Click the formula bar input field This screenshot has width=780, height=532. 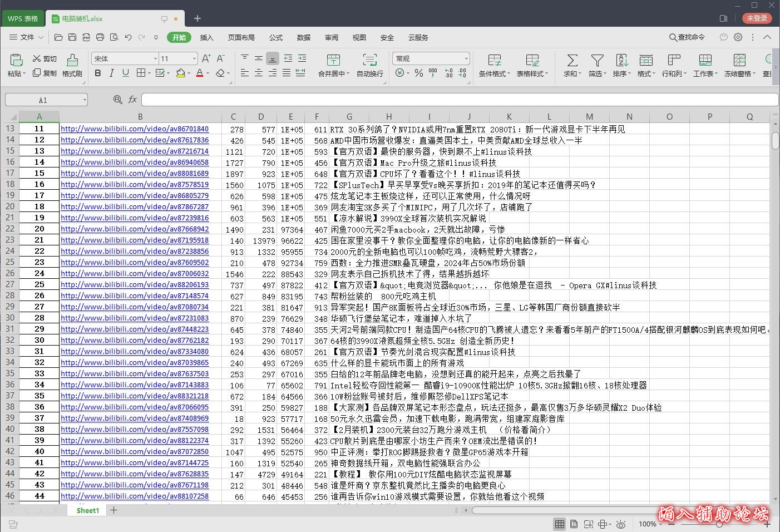459,100
